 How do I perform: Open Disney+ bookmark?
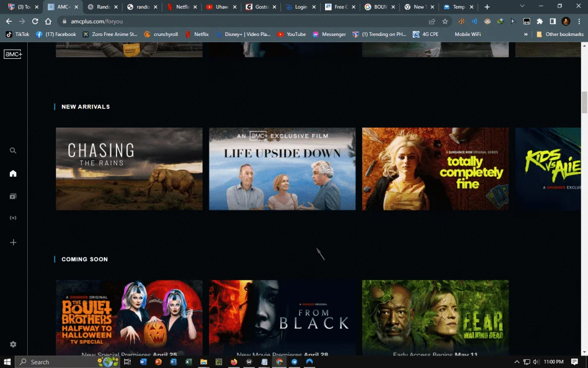pyautogui.click(x=243, y=34)
